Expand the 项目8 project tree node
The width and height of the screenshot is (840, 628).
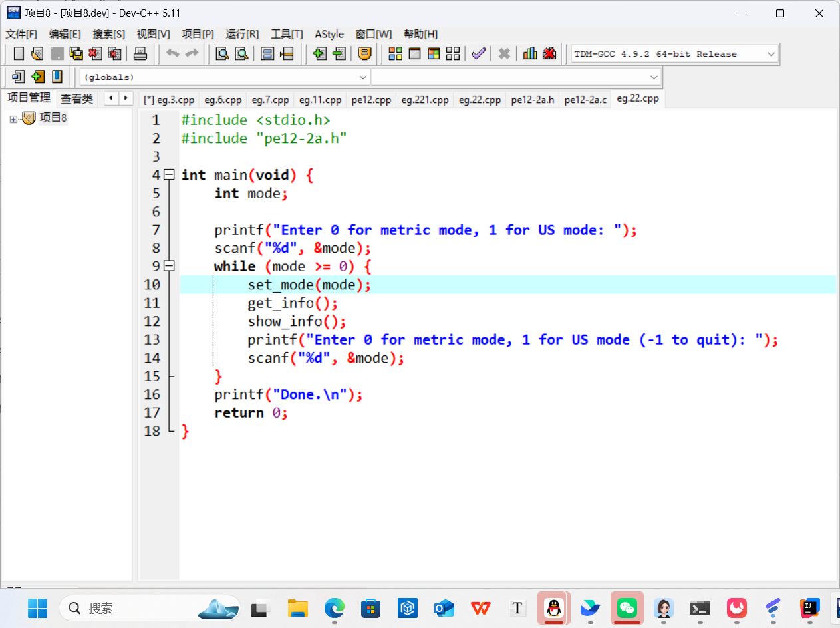pyautogui.click(x=13, y=118)
